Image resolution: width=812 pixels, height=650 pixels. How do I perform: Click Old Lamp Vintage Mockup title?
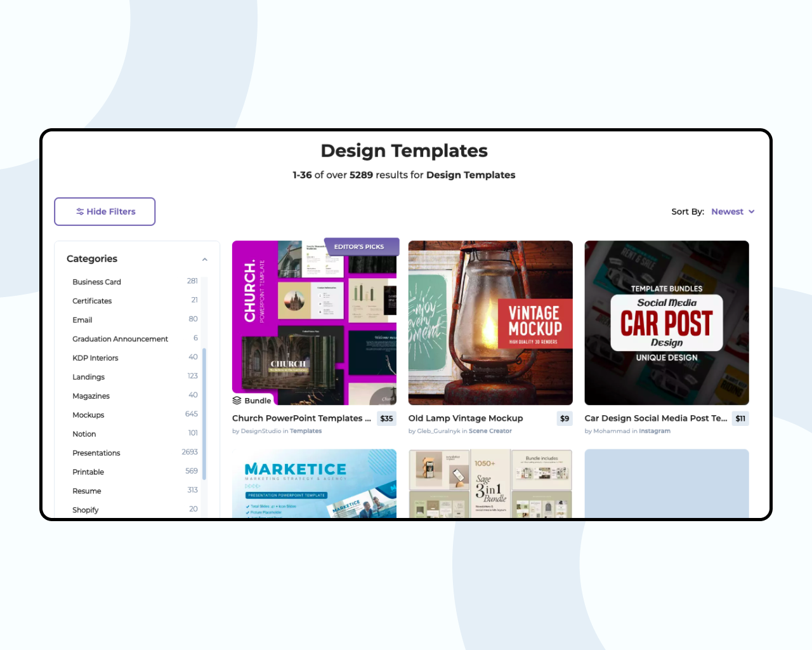(x=466, y=418)
